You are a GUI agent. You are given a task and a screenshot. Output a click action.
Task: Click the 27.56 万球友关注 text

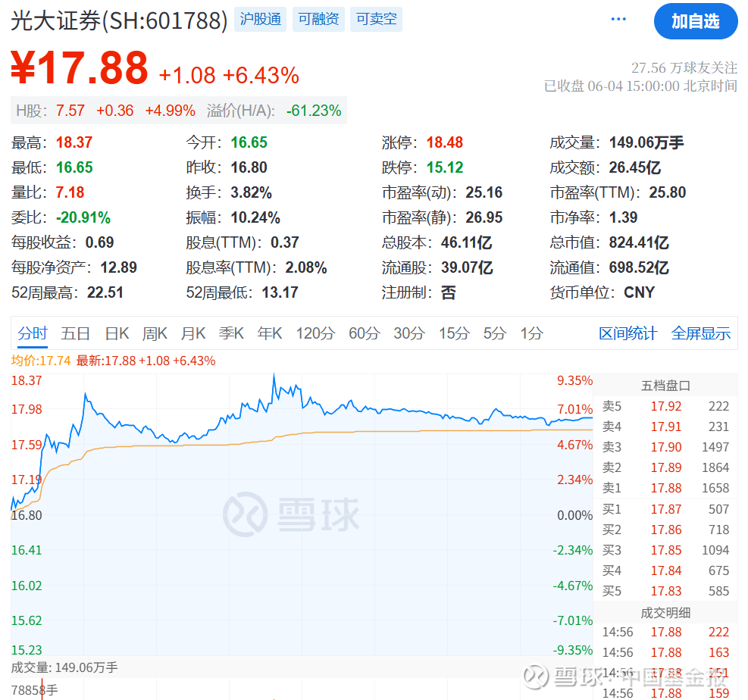pyautogui.click(x=684, y=67)
